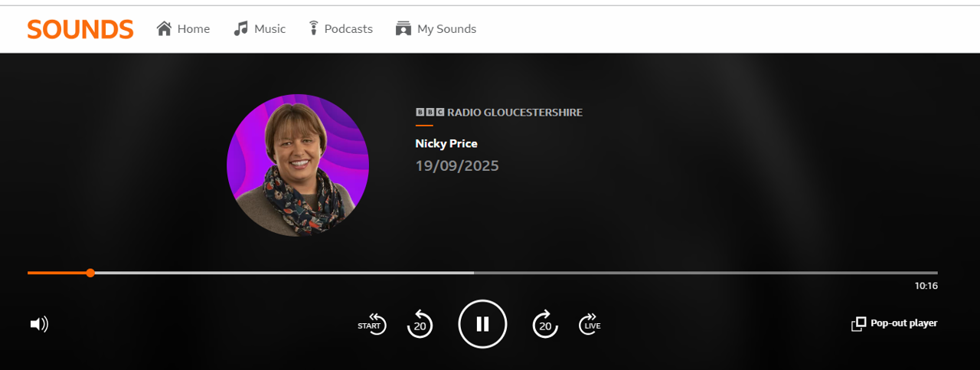Click the 10:16 time display
The height and width of the screenshot is (370, 980).
click(x=926, y=286)
